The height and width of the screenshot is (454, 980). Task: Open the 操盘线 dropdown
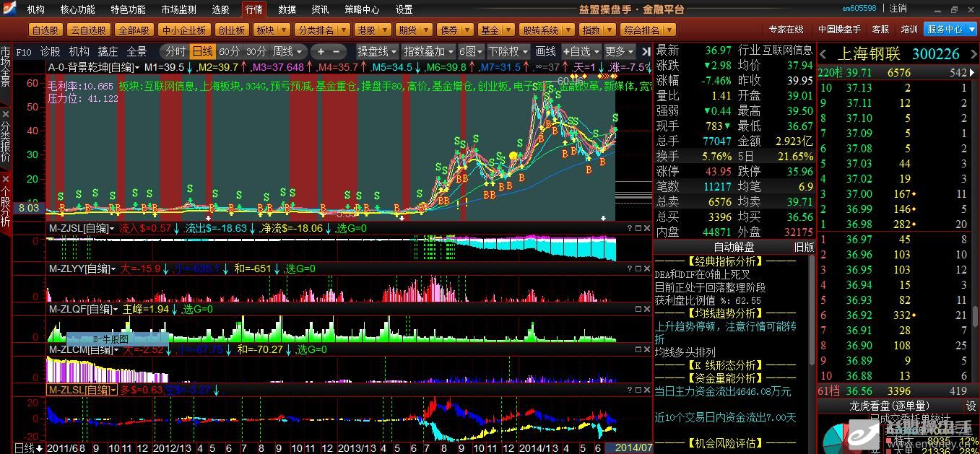point(378,52)
